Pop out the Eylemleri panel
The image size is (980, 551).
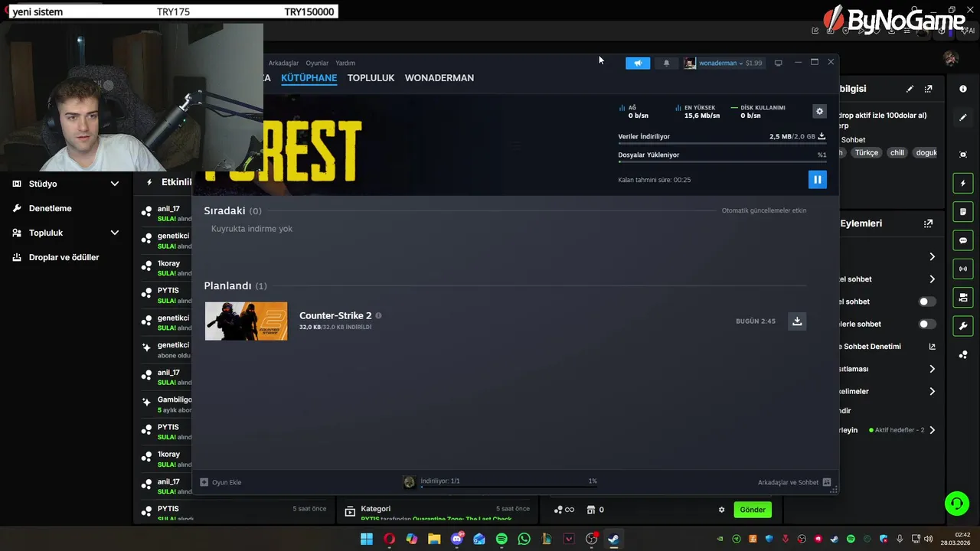(929, 223)
